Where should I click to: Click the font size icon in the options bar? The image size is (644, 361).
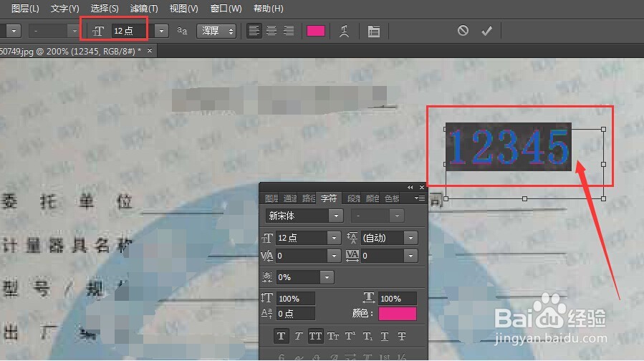pos(97,32)
